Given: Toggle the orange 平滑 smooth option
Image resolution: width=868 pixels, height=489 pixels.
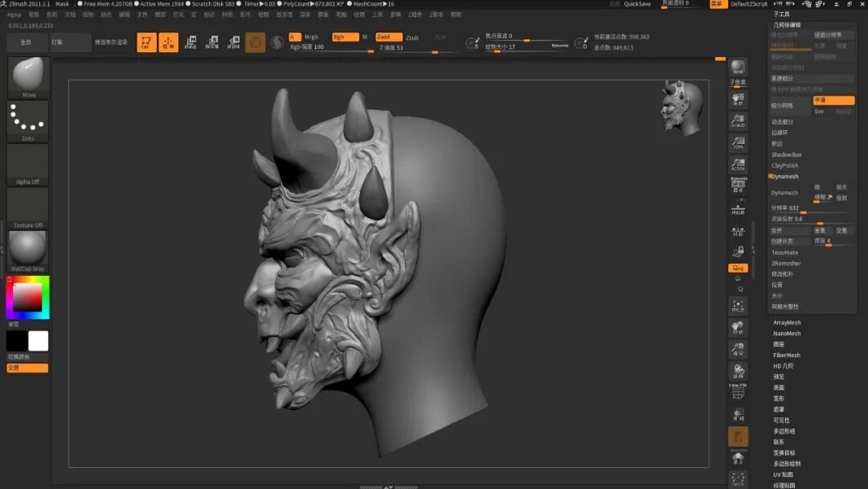Looking at the screenshot, I should tap(833, 101).
